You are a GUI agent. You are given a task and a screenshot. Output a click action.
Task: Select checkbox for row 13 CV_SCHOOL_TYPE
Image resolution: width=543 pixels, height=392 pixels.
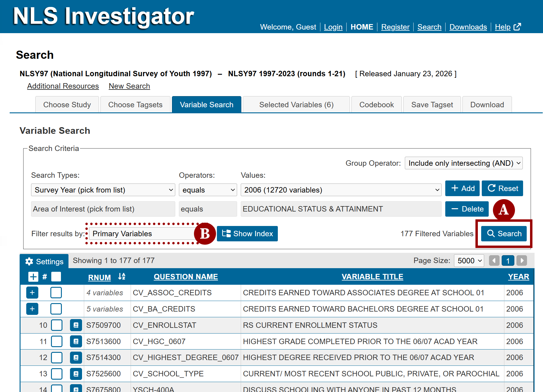point(57,374)
